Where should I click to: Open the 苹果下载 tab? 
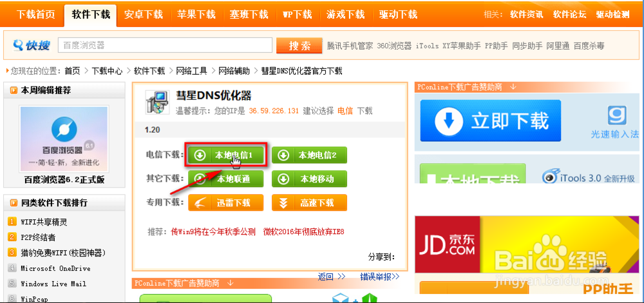pos(196,15)
